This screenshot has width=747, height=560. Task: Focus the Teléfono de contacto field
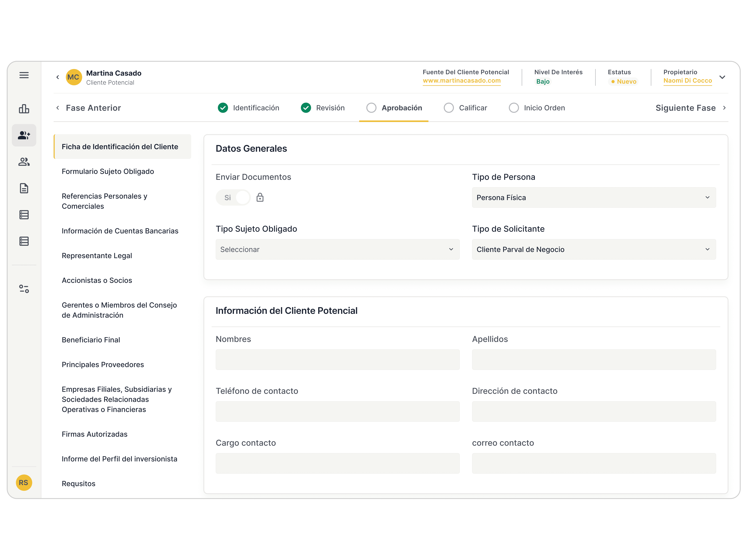[x=338, y=412]
